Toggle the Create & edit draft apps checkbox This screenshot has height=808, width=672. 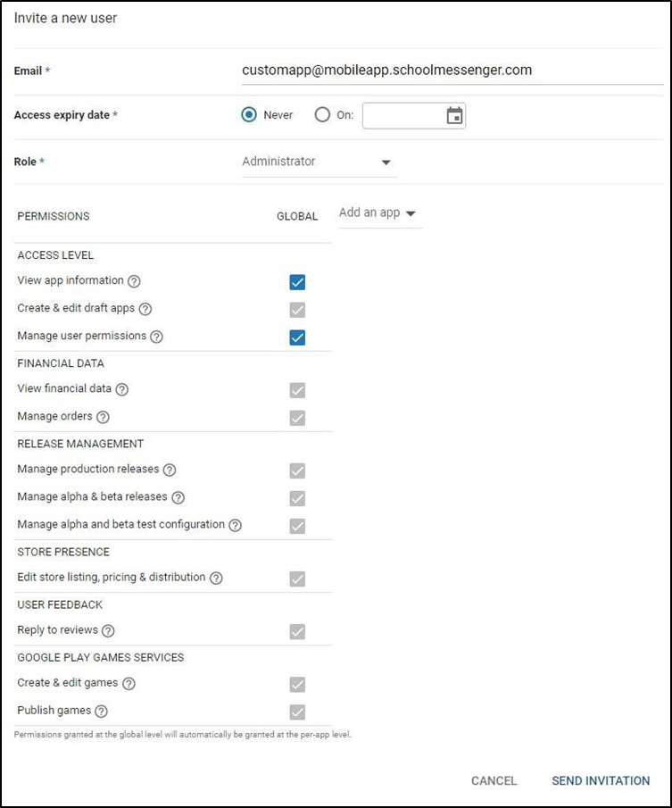click(297, 310)
